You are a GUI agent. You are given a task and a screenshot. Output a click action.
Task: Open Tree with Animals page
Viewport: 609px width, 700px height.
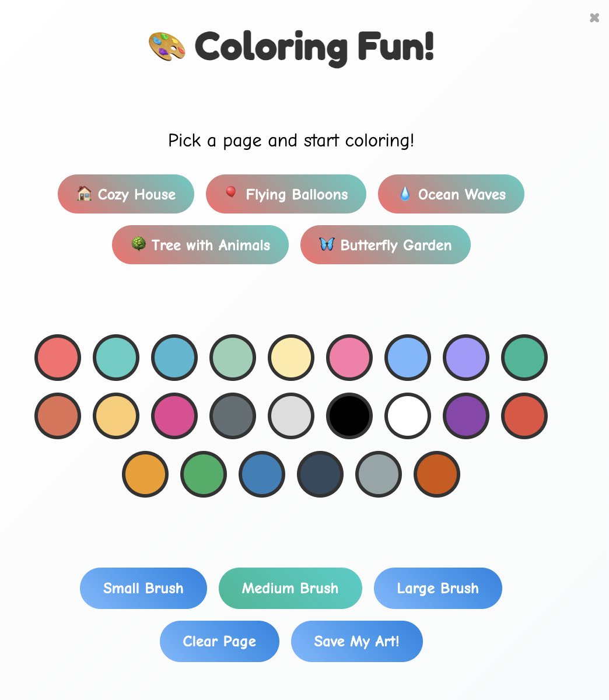pyautogui.click(x=200, y=245)
